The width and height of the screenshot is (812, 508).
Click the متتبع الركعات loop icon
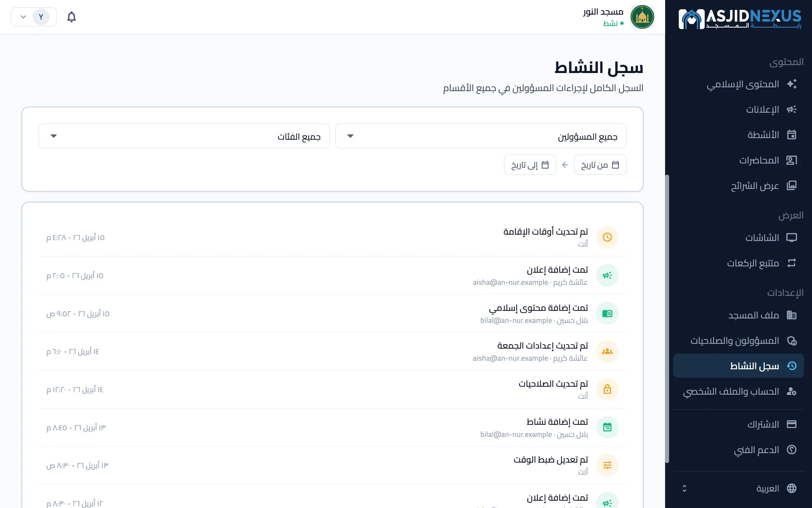pos(791,263)
